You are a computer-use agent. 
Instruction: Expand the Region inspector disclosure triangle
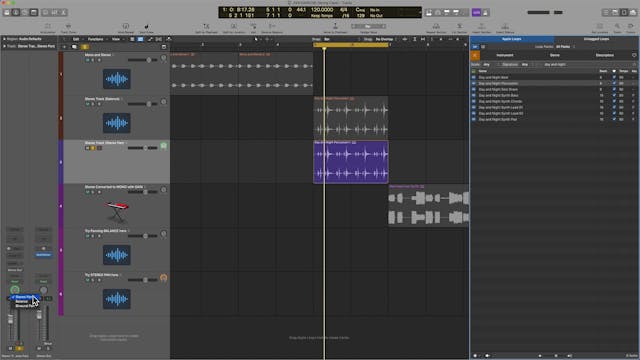[x=4, y=39]
